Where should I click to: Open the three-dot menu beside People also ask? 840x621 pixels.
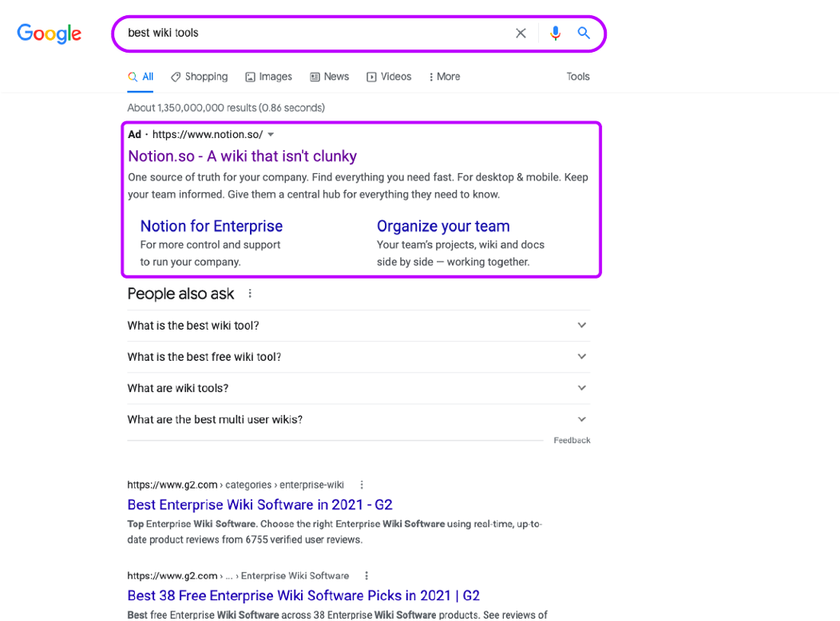click(x=250, y=293)
